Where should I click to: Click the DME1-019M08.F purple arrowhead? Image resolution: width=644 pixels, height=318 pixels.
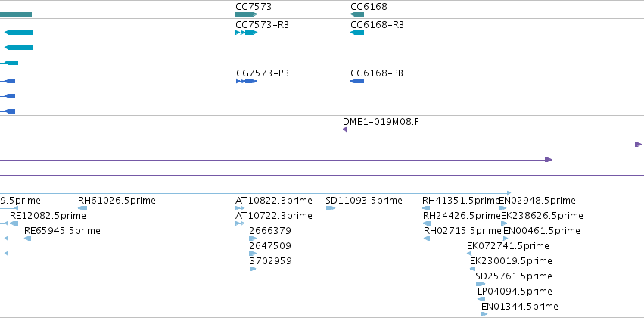[x=344, y=129]
